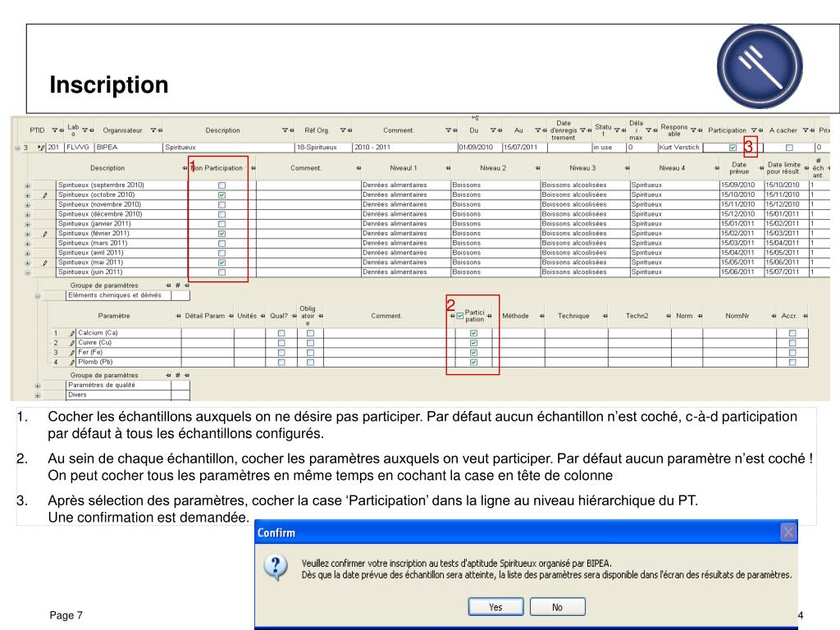Click the "FLVVG" lab cell
Image resolution: width=840 pixels, height=630 pixels.
point(79,148)
